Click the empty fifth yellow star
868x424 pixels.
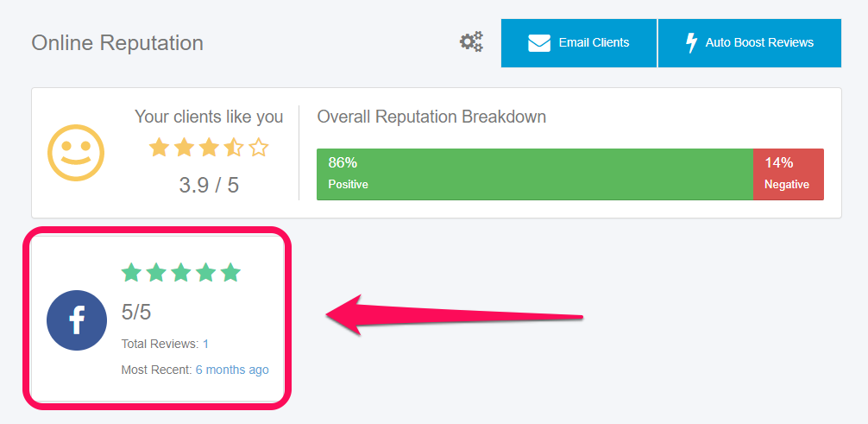point(259,148)
